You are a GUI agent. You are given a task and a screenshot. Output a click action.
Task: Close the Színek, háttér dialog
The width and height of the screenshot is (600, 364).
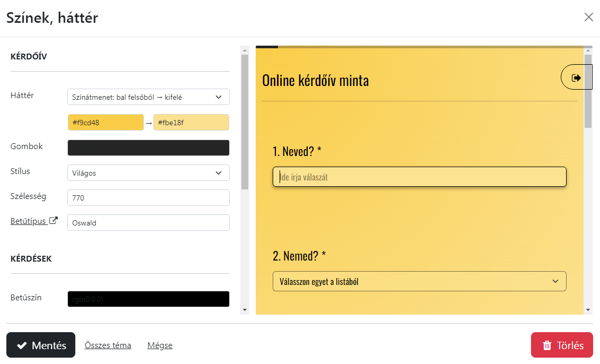(x=588, y=17)
